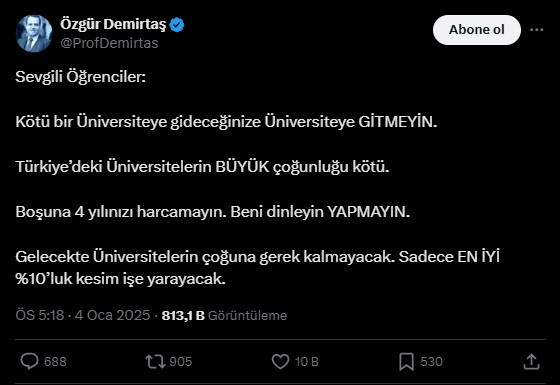Click the 688 replies count

[x=55, y=362]
